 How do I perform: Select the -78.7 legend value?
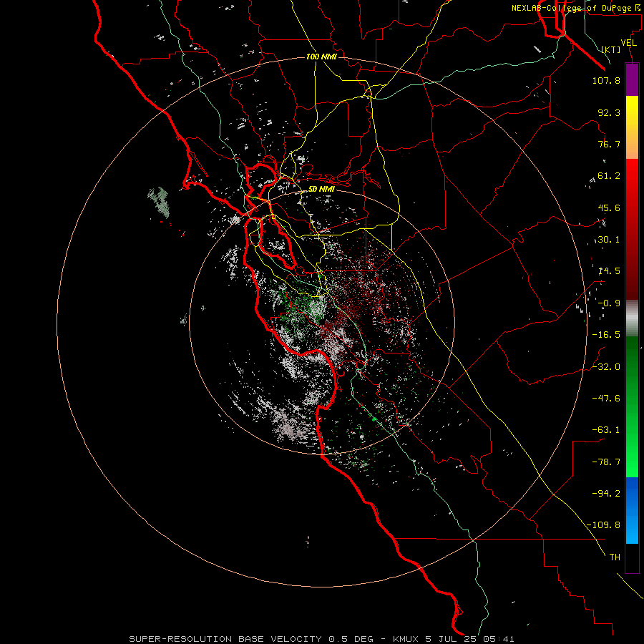(x=606, y=462)
